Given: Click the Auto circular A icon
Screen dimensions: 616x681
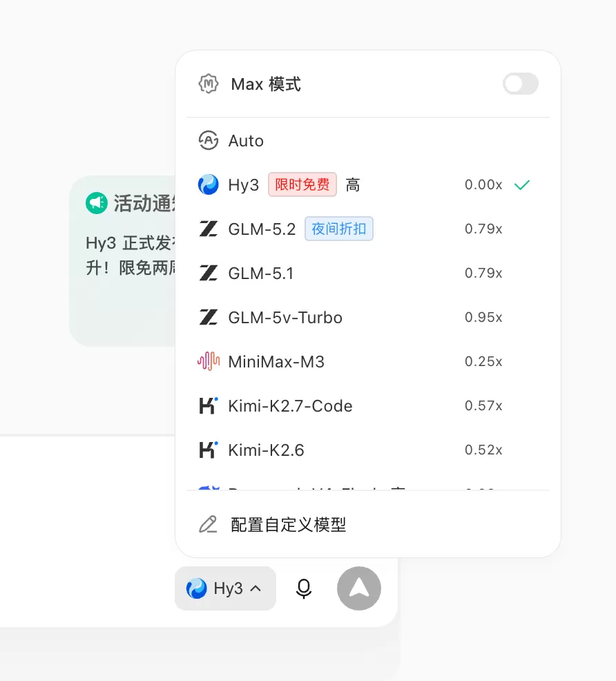Looking at the screenshot, I should (x=209, y=141).
